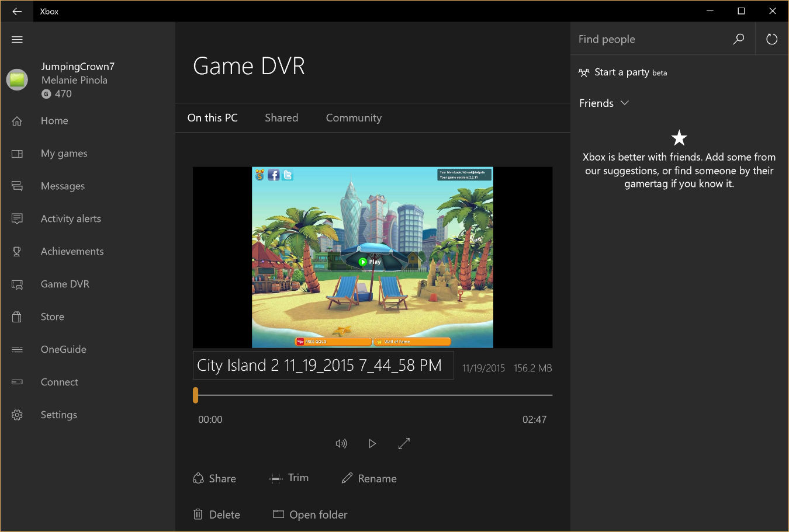Image resolution: width=789 pixels, height=532 pixels.
Task: Open OneGuide from the sidebar
Action: (x=63, y=349)
